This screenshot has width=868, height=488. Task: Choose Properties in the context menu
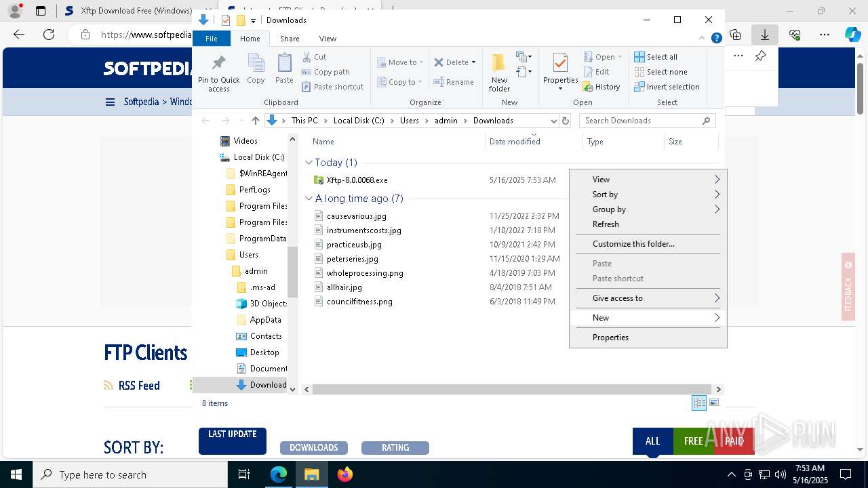tap(648, 338)
